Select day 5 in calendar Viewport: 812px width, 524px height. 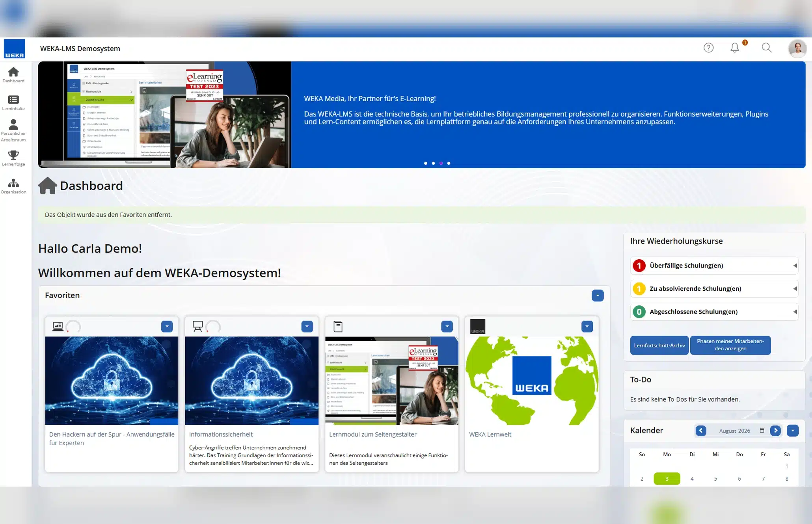[715, 479]
